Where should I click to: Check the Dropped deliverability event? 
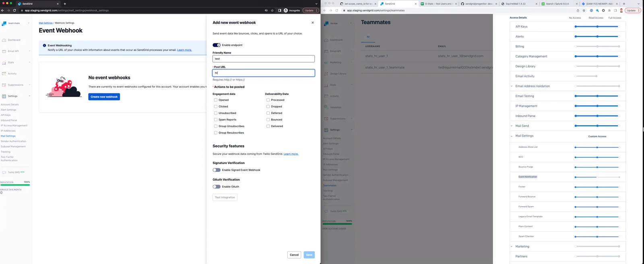pyautogui.click(x=268, y=107)
